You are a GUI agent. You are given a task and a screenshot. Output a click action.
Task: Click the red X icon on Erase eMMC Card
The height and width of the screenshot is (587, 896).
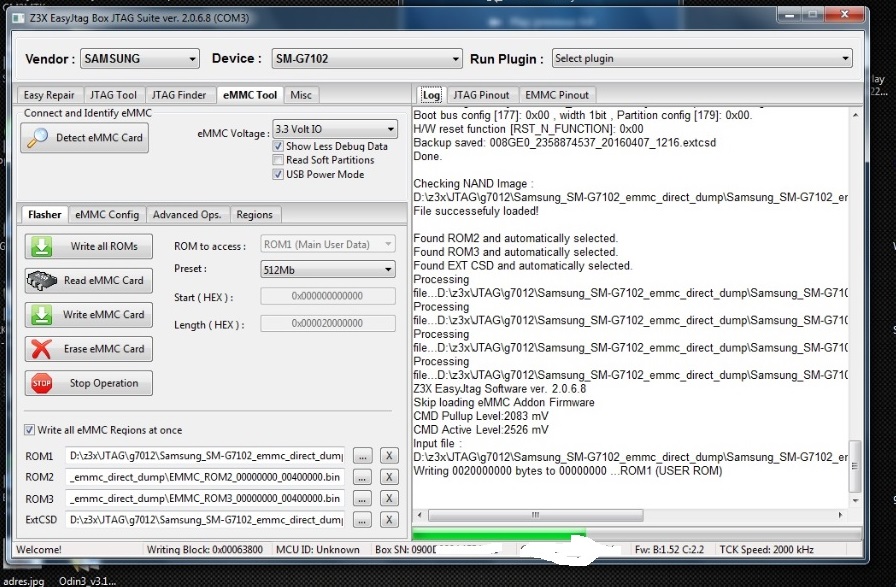pyautogui.click(x=41, y=349)
